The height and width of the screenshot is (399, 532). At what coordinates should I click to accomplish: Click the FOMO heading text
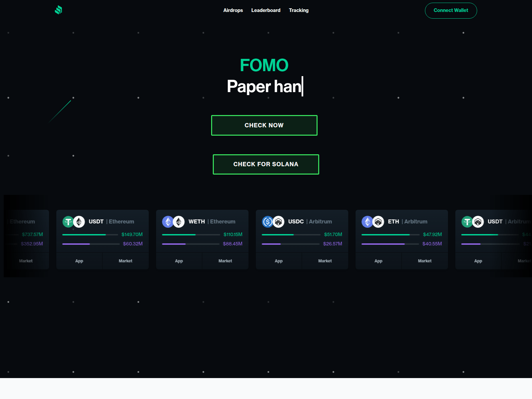point(264,65)
